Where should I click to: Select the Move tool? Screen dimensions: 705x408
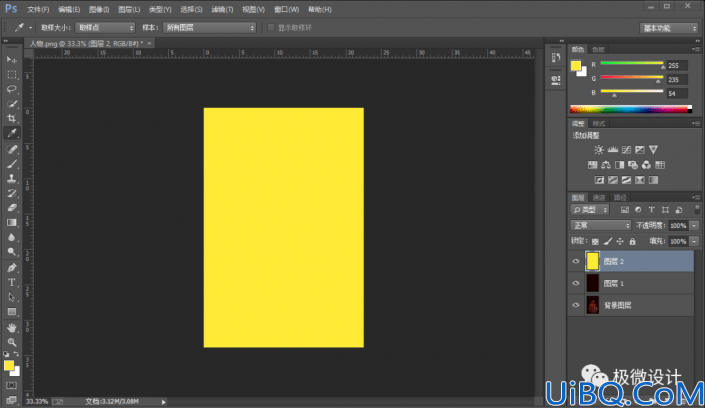click(x=12, y=60)
